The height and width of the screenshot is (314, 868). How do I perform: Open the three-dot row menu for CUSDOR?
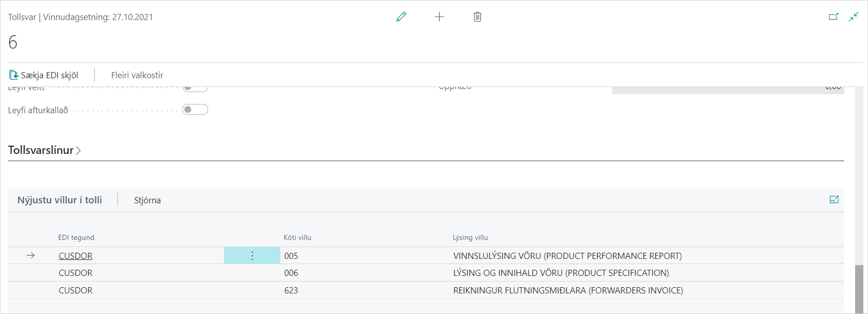(252, 256)
